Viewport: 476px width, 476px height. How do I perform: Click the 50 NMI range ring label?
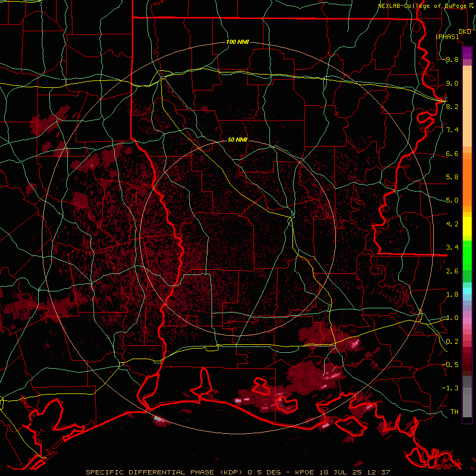pyautogui.click(x=237, y=140)
